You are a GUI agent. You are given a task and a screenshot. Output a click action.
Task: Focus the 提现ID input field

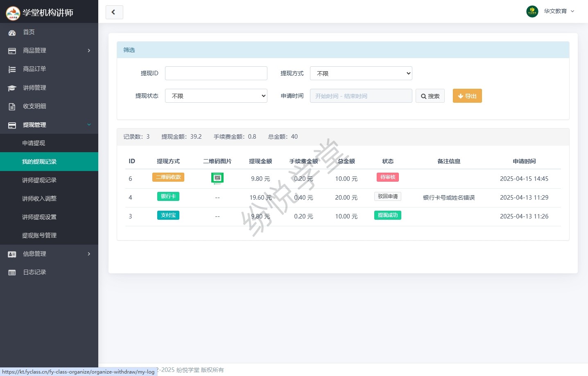click(x=216, y=74)
